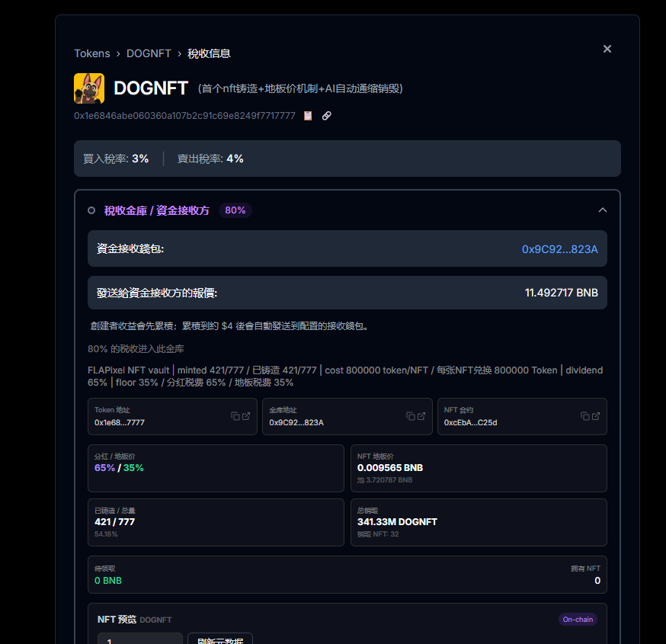The width and height of the screenshot is (666, 644).
Task: Collapse the tax vault section chevron
Action: point(602,210)
